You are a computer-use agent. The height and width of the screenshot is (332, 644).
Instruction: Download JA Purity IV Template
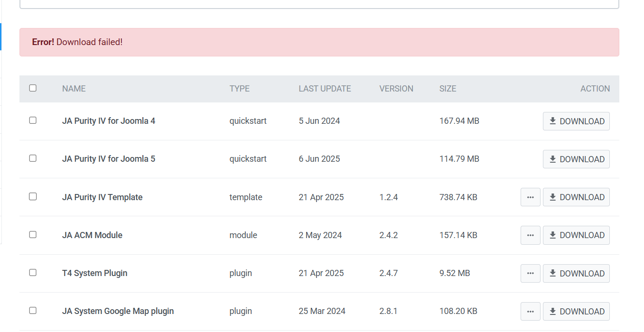click(576, 197)
